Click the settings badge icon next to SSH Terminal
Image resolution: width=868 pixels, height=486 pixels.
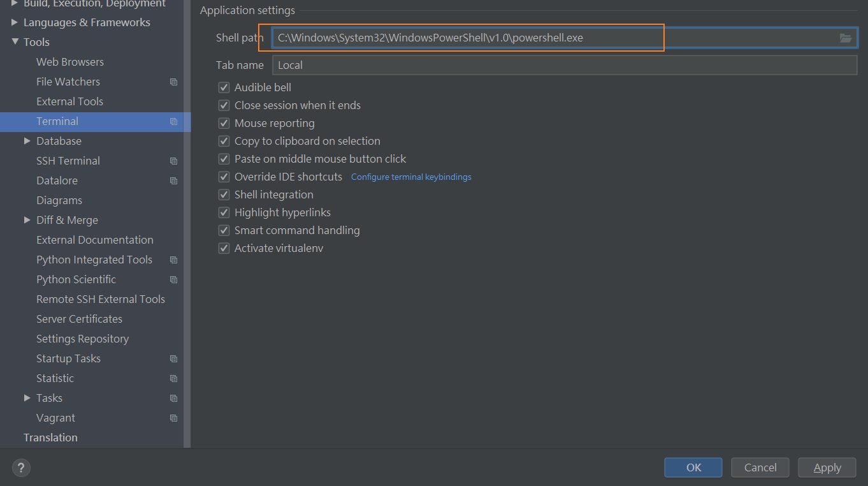pos(173,160)
